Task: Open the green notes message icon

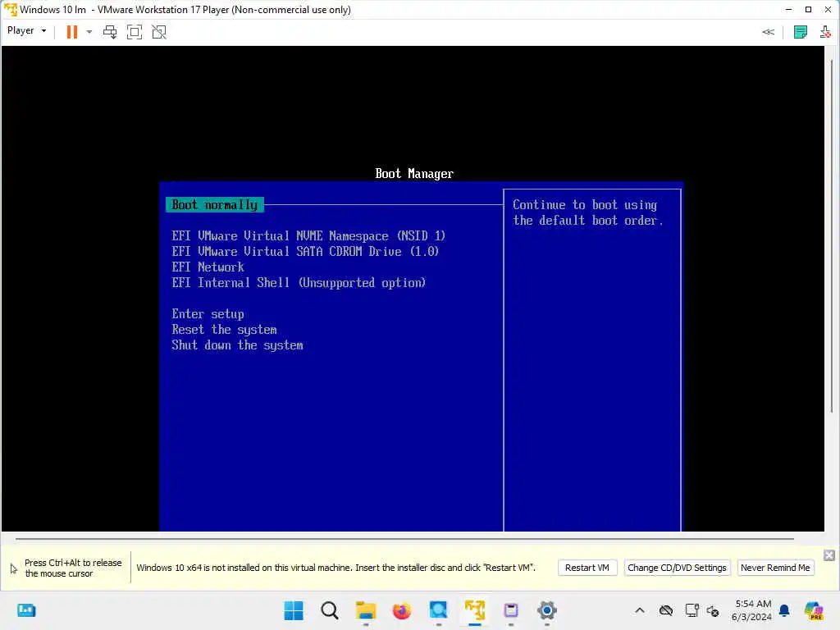Action: (x=800, y=32)
